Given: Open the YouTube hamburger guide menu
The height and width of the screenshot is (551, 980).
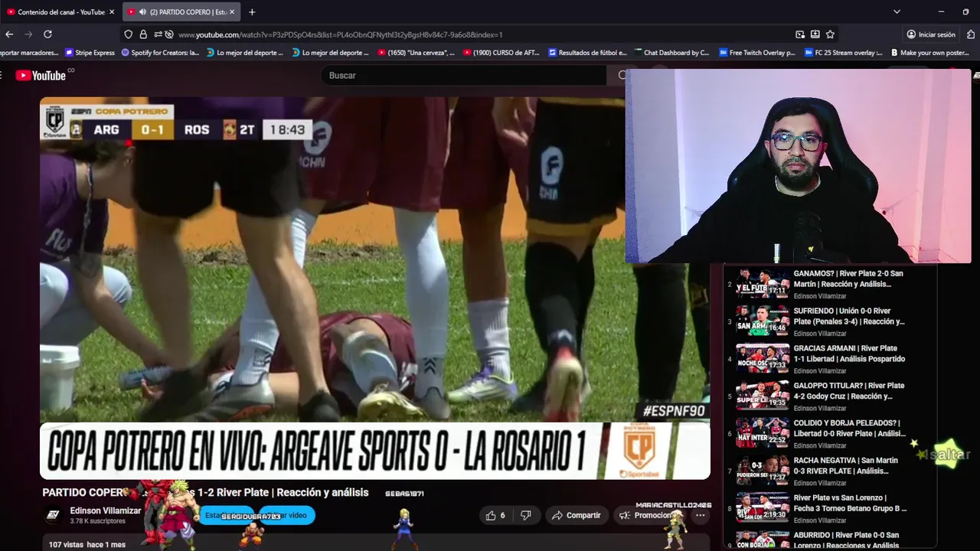Looking at the screenshot, I should pos(2,75).
